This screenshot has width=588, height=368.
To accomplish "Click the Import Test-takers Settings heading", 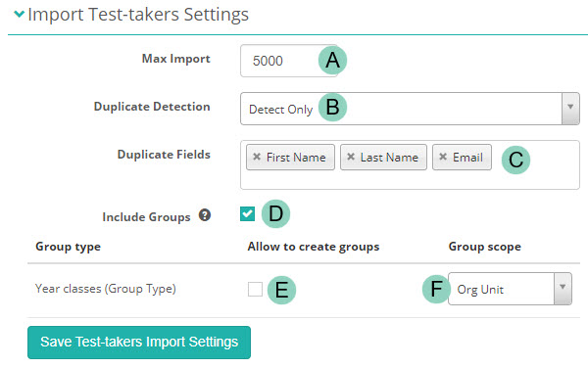I will tap(138, 15).
